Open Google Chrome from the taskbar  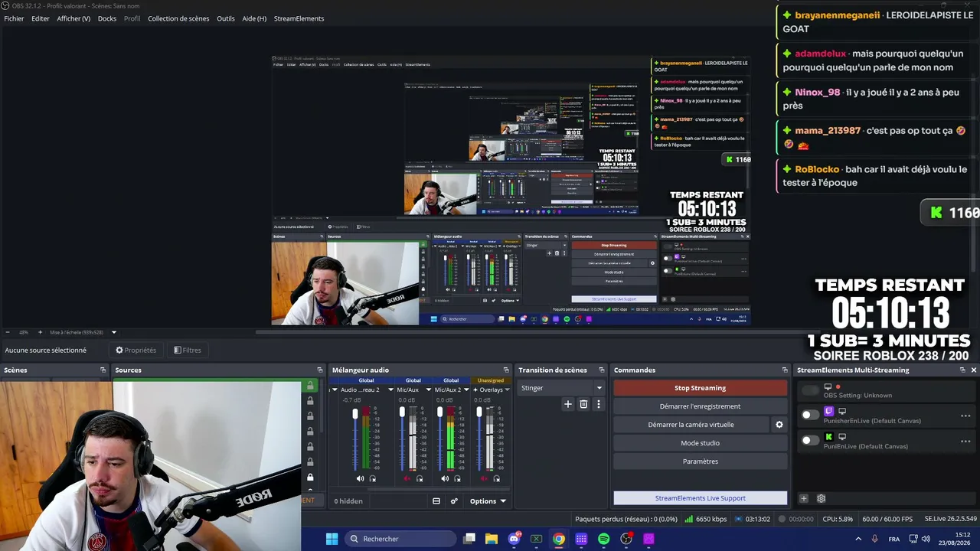click(x=559, y=539)
